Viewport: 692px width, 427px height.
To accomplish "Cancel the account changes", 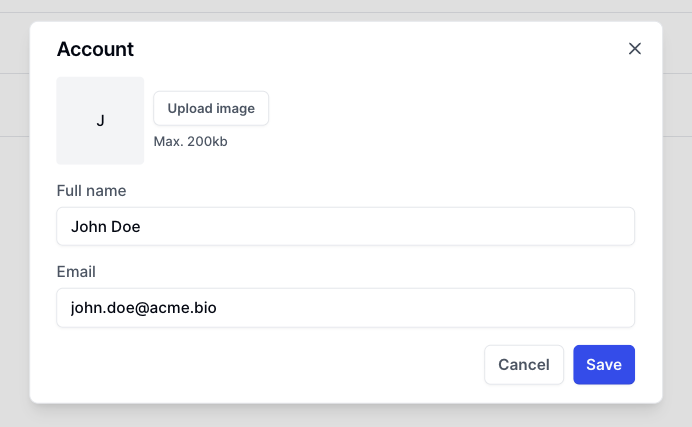I will [x=524, y=365].
